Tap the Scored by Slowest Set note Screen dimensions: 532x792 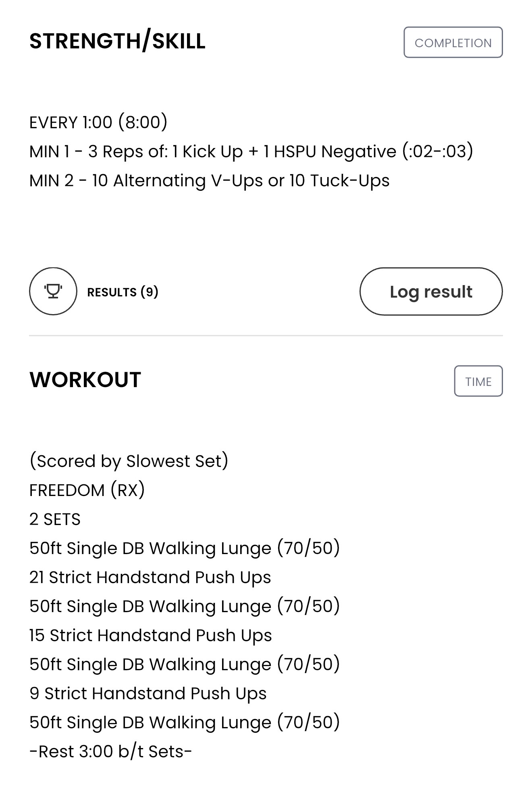point(129,461)
